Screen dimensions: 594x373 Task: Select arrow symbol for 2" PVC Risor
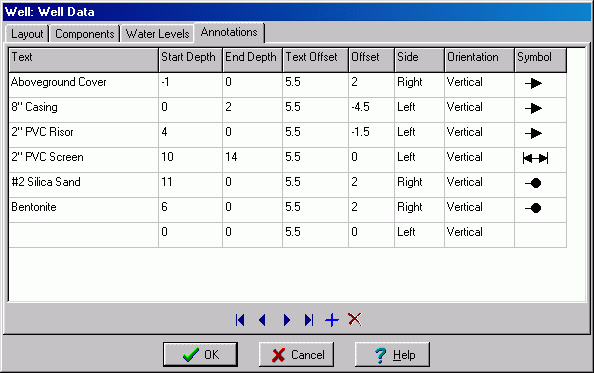[x=533, y=133]
